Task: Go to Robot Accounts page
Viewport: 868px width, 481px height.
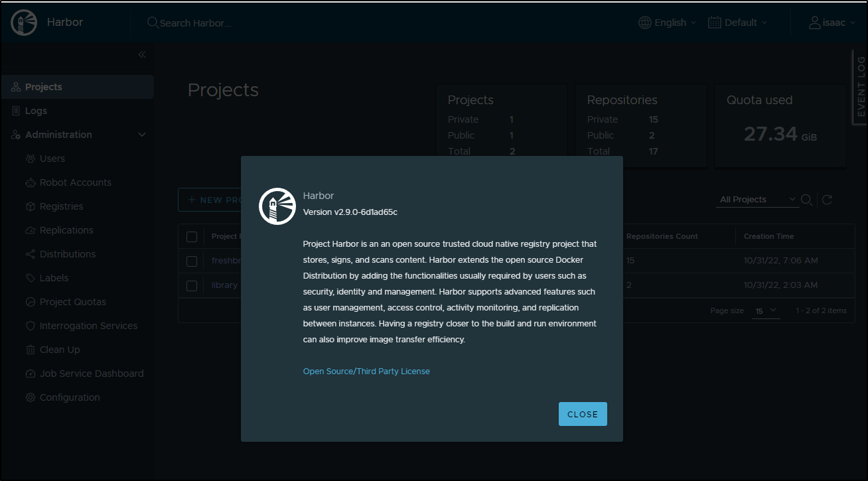Action: coord(76,182)
